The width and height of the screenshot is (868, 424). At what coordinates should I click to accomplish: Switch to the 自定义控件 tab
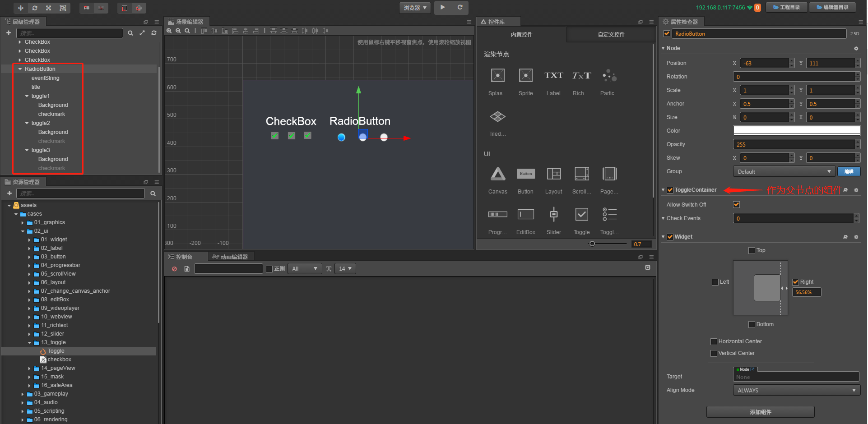point(610,34)
